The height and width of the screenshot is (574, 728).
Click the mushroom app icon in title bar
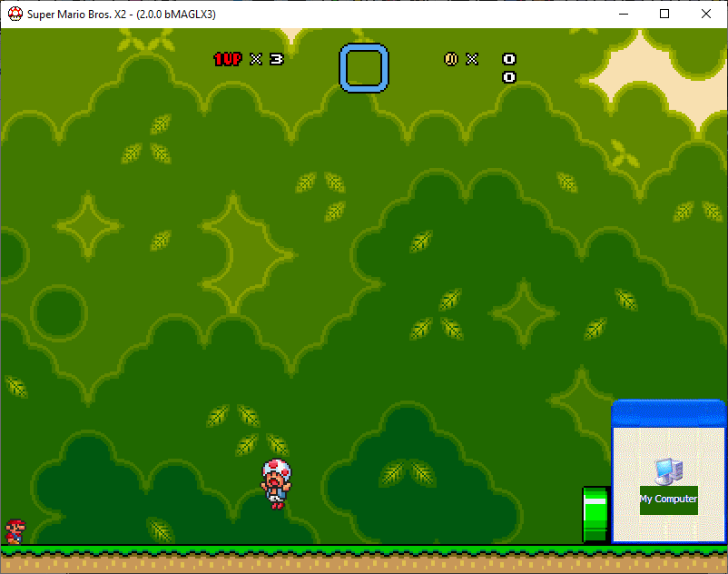pos(15,14)
